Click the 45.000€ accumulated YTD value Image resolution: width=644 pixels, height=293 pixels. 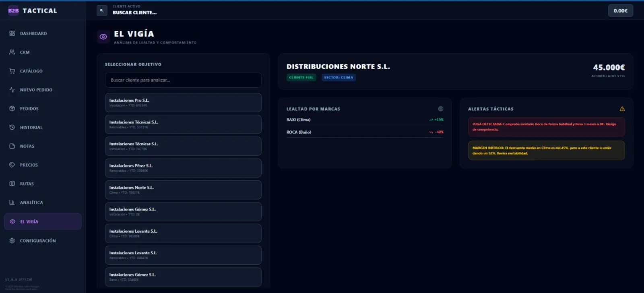pos(609,67)
